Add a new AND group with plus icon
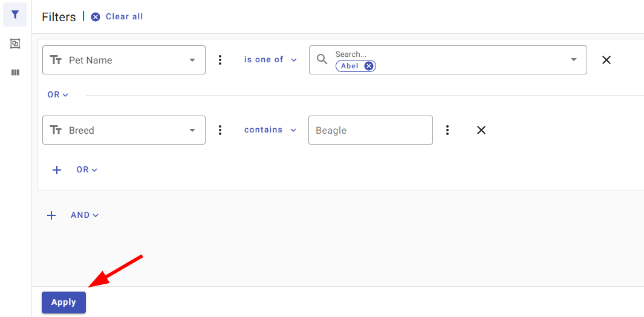This screenshot has width=644, height=317. 51,215
